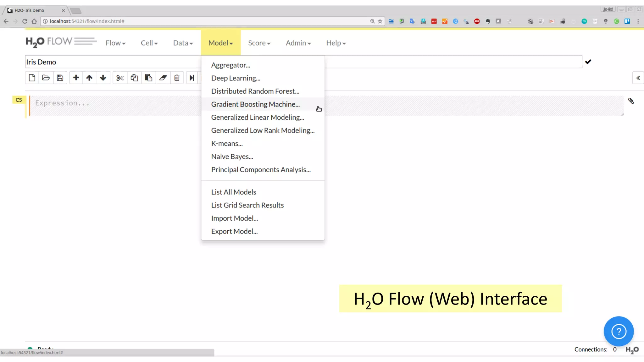Open help with blue question button
Viewport: 644px width, 362px height.
pyautogui.click(x=619, y=331)
